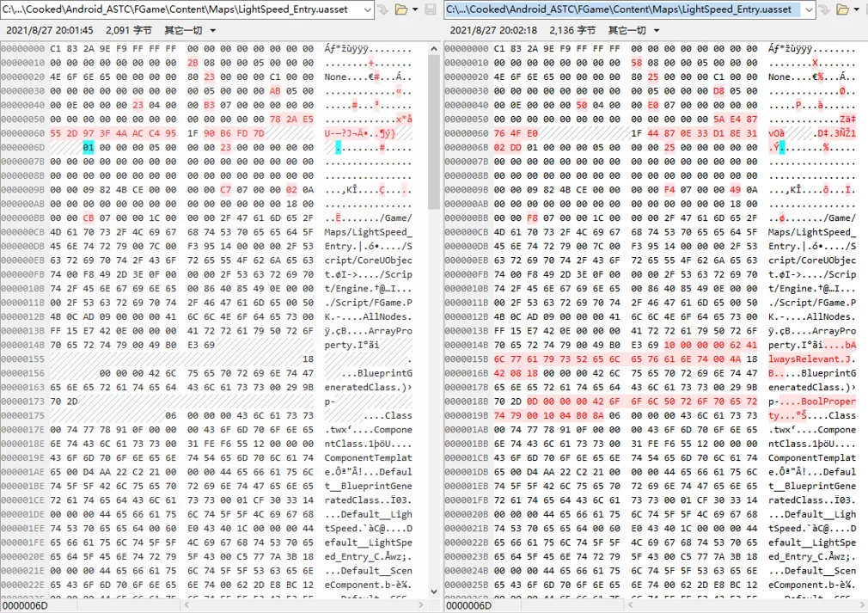
Task: Expand the right file path history dropdown
Action: point(807,9)
